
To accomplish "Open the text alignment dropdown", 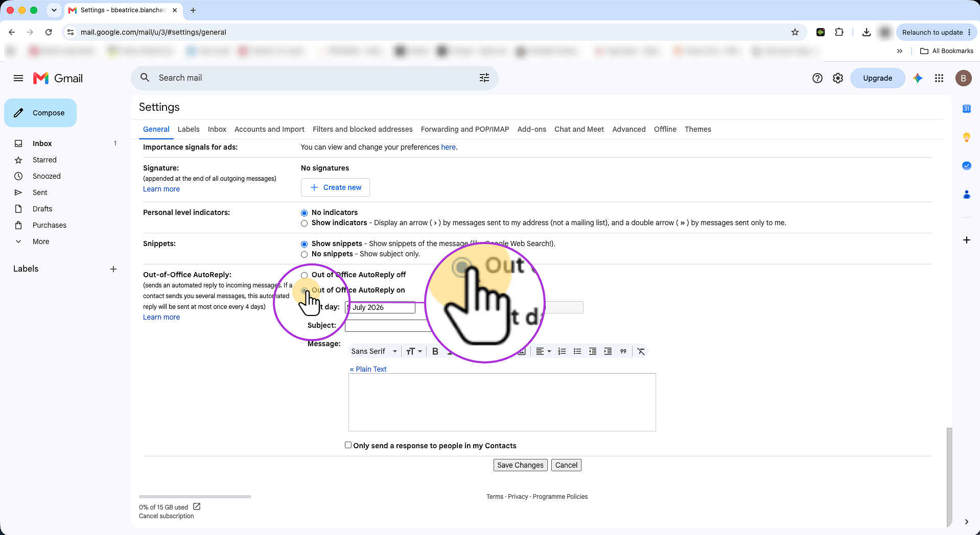I will tap(543, 351).
